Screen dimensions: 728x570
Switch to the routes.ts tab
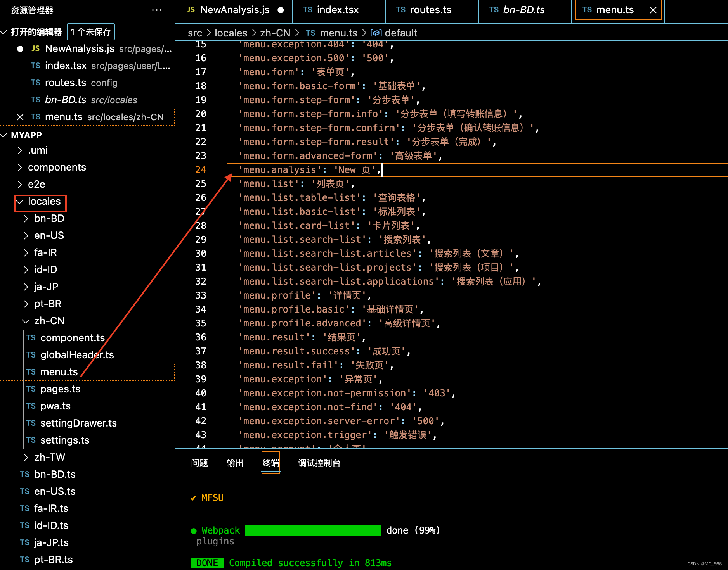tap(432, 10)
